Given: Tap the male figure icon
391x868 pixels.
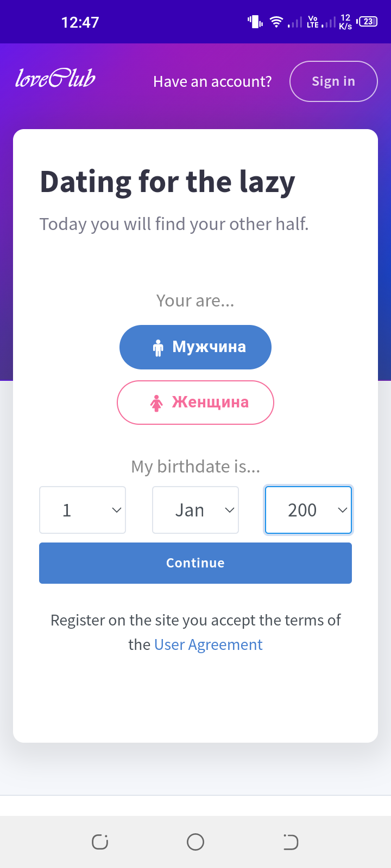Looking at the screenshot, I should coord(158,348).
